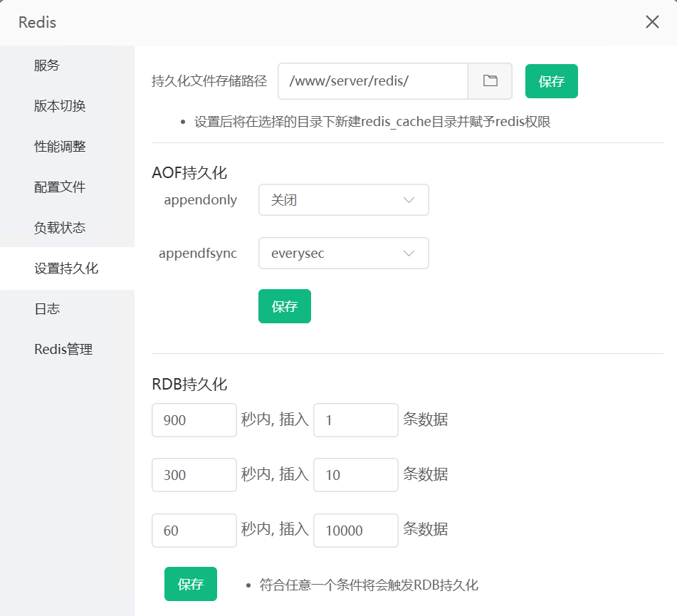Save the persistence storage path

tap(552, 81)
